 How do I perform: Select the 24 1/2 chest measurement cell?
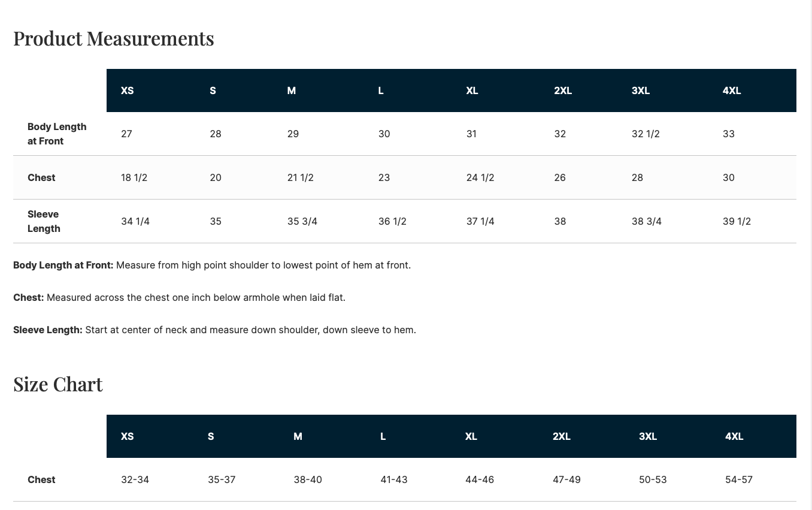point(480,177)
